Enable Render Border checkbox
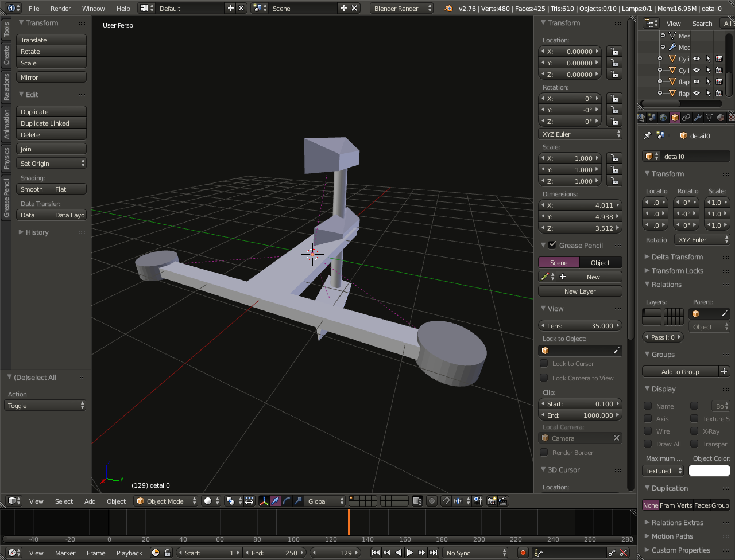This screenshot has width=735, height=560. click(544, 452)
